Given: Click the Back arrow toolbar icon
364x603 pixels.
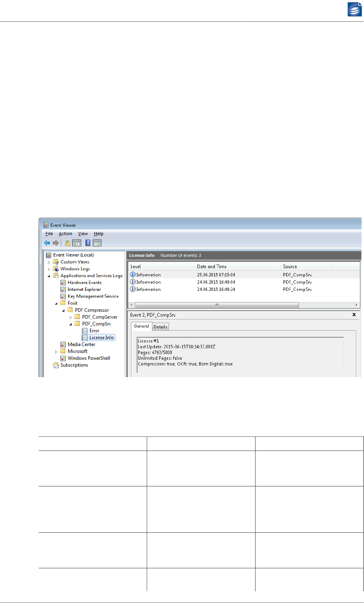Looking at the screenshot, I should click(47, 243).
